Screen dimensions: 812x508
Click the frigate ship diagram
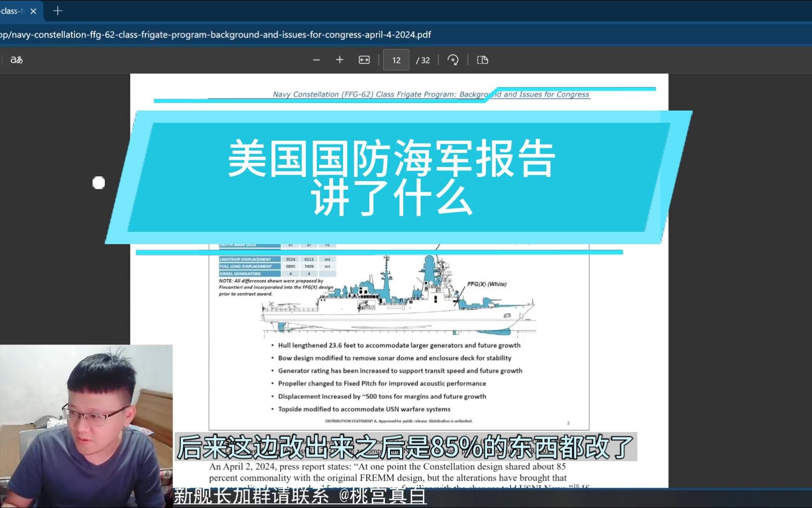pyautogui.click(x=398, y=295)
